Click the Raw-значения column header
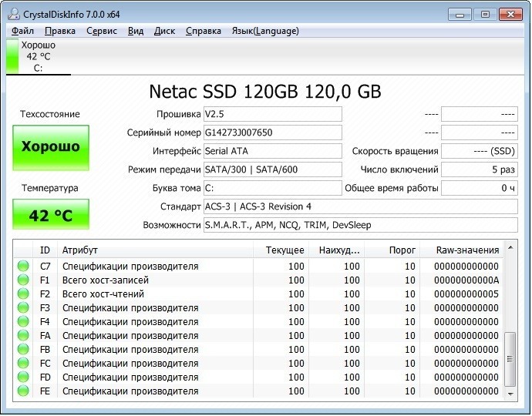The width and height of the screenshot is (532, 416). 462,250
